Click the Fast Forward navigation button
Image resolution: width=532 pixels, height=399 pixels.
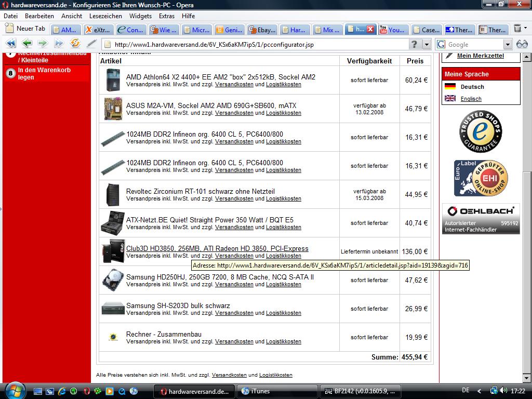tap(59, 43)
